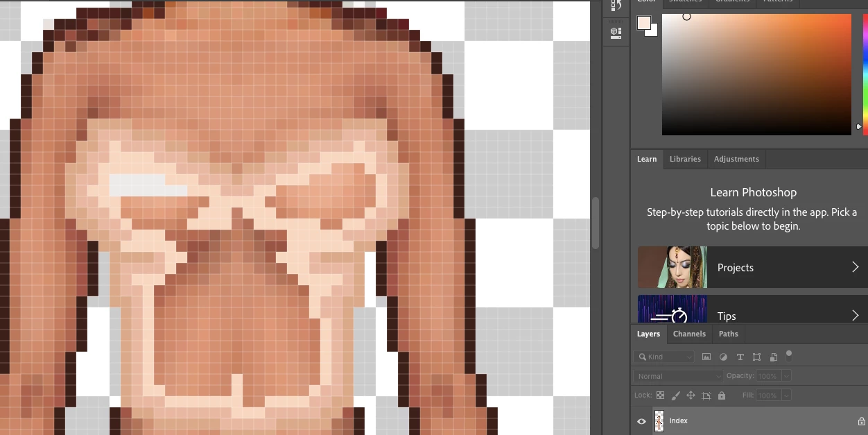The width and height of the screenshot is (868, 435).
Task: Click the white highlight pixels on canvas
Action: pyautogui.click(x=148, y=185)
